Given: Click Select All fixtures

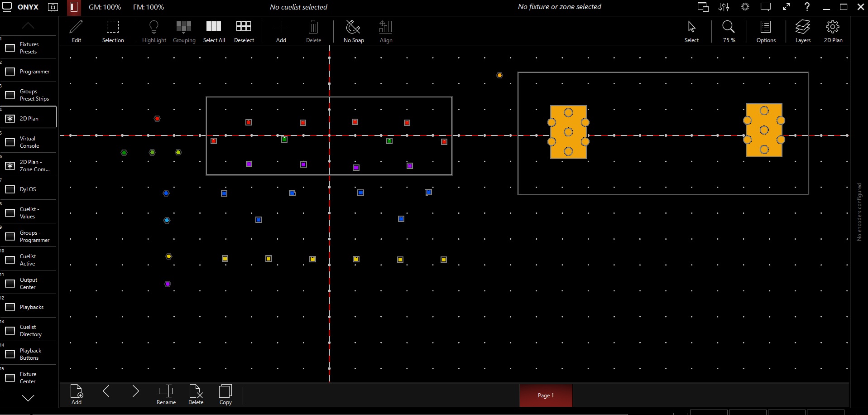Looking at the screenshot, I should [214, 31].
